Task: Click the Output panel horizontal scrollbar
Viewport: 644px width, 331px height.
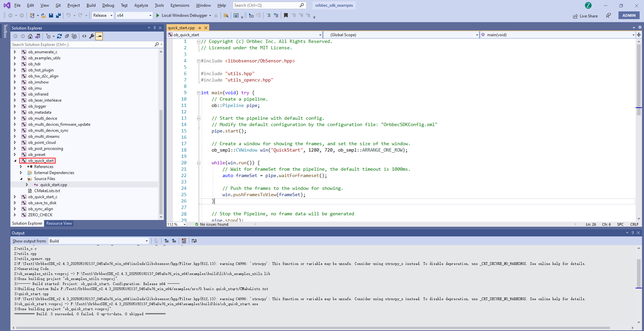Action: click(312, 328)
